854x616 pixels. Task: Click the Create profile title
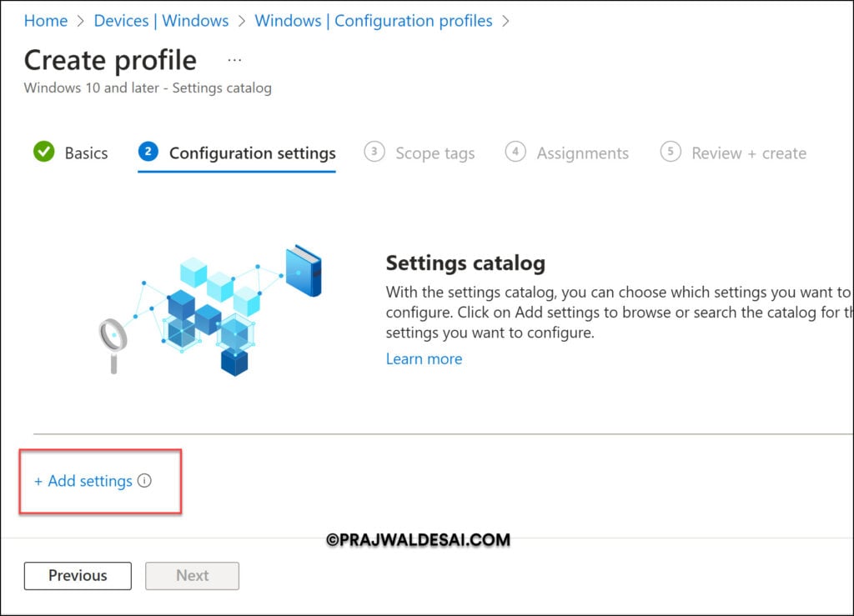pyautogui.click(x=110, y=60)
